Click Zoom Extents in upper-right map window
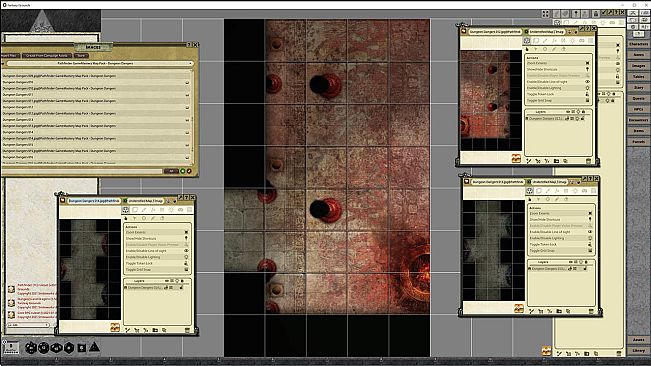The width and height of the screenshot is (651, 366). click(558, 63)
